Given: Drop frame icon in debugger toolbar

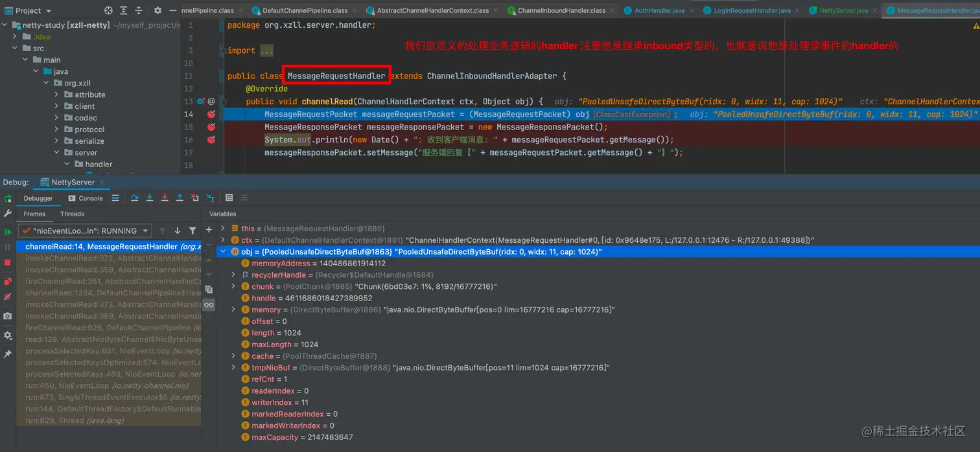Looking at the screenshot, I should click(195, 198).
